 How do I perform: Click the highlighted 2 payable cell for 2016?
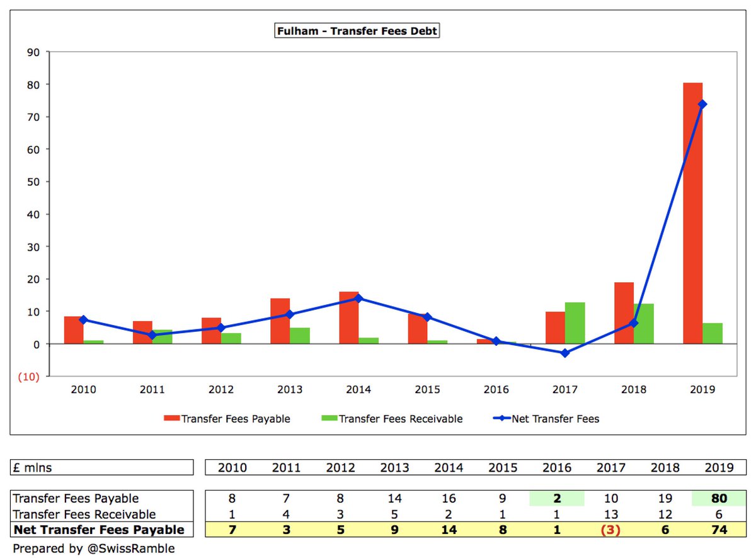pyautogui.click(x=557, y=499)
